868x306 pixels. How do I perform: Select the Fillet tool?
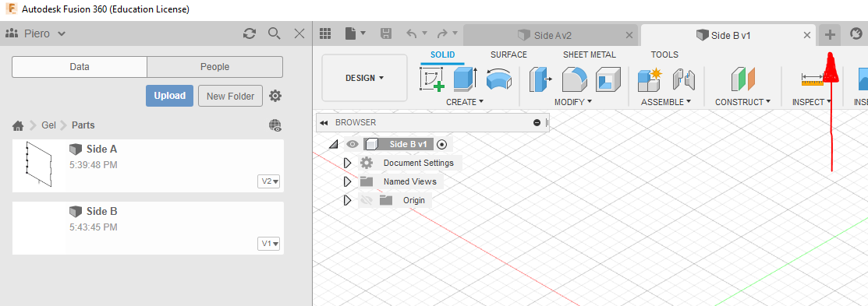click(574, 79)
